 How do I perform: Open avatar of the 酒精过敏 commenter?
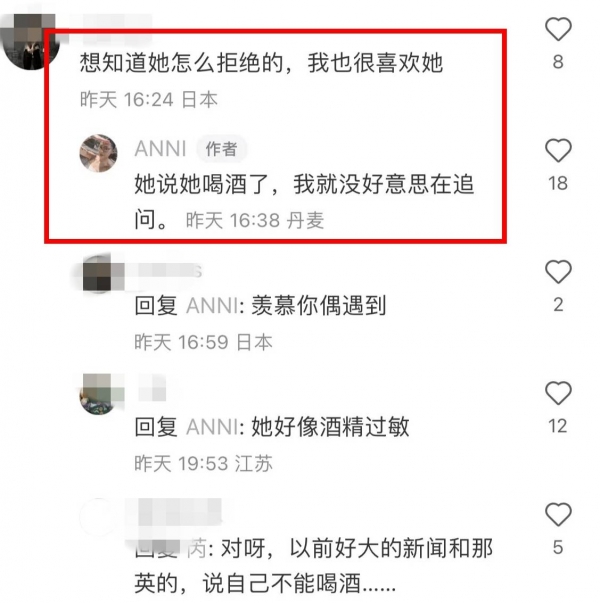[98, 395]
